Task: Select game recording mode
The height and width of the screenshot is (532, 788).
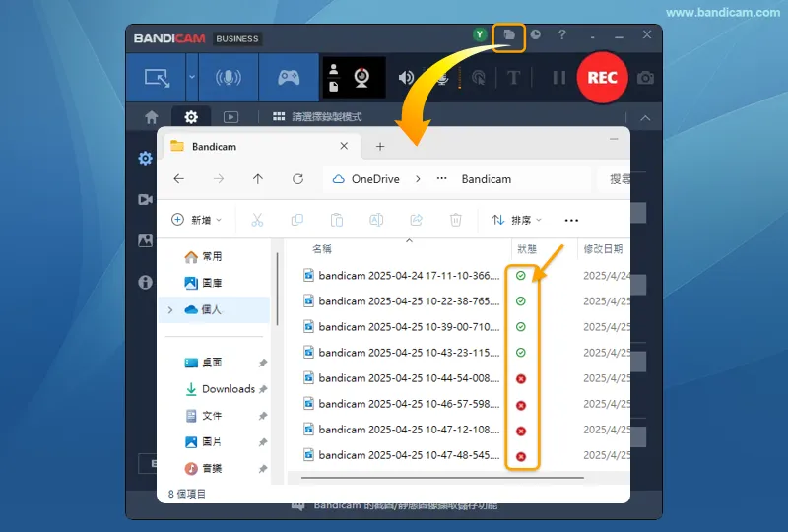Action: [x=289, y=78]
